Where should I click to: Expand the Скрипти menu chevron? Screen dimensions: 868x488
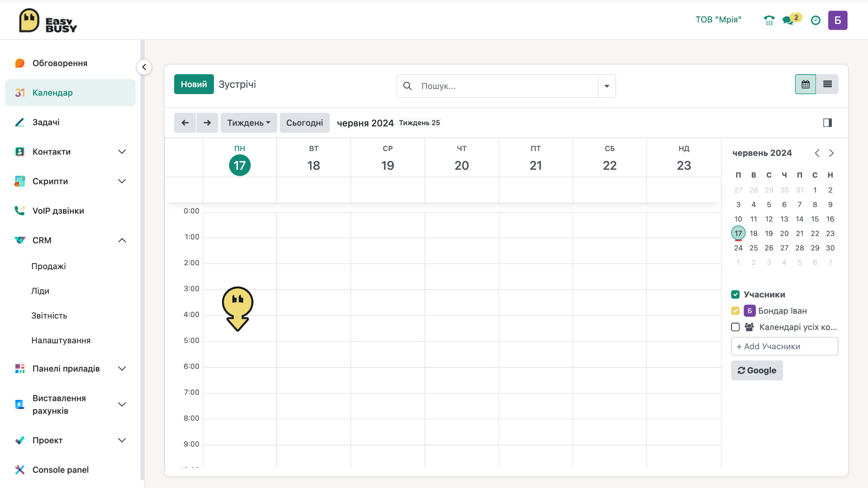(122, 181)
